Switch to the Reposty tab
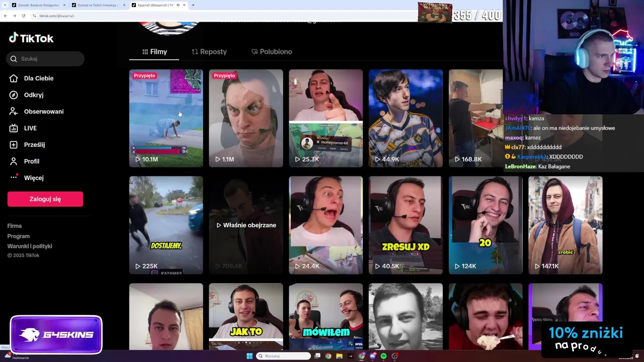The image size is (644, 362). [x=209, y=52]
